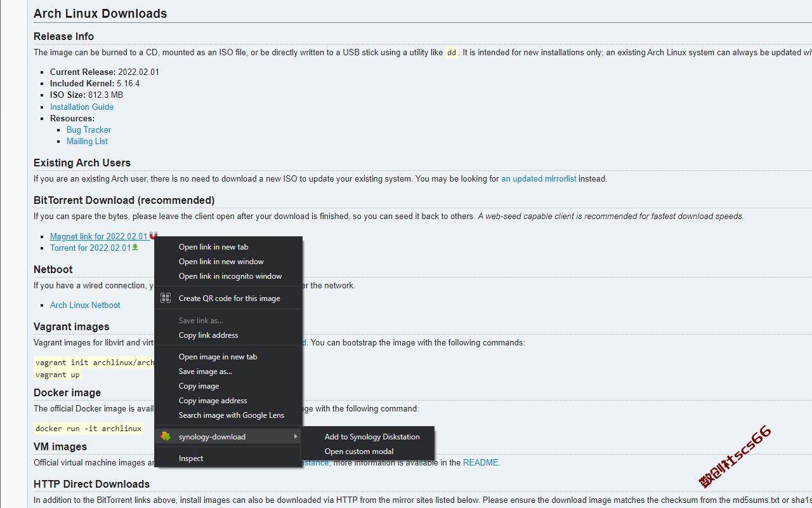Click the 'dd' inline code text
The image size is (812, 508).
coord(452,53)
